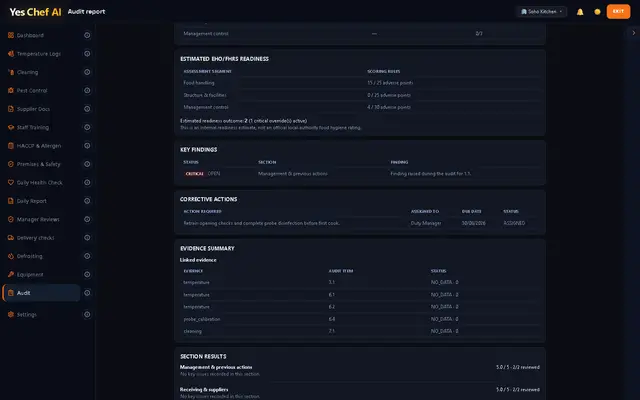Click info circle beside Pest Control
The height and width of the screenshot is (400, 640).
click(x=87, y=90)
